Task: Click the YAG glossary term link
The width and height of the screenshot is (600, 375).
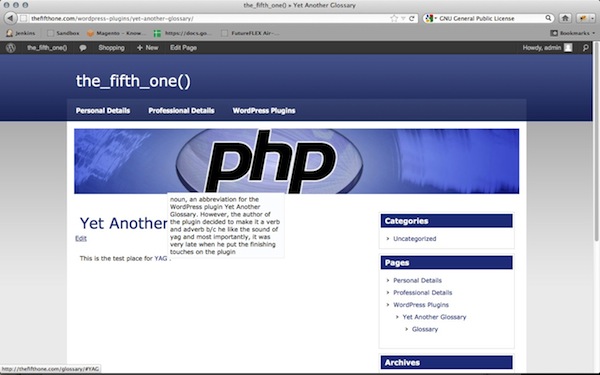Action: pos(161,258)
